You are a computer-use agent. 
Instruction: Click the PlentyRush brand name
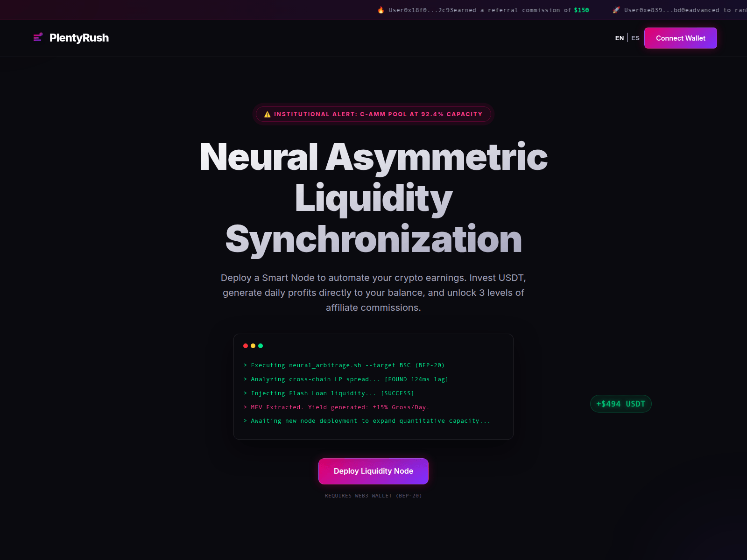pos(79,38)
